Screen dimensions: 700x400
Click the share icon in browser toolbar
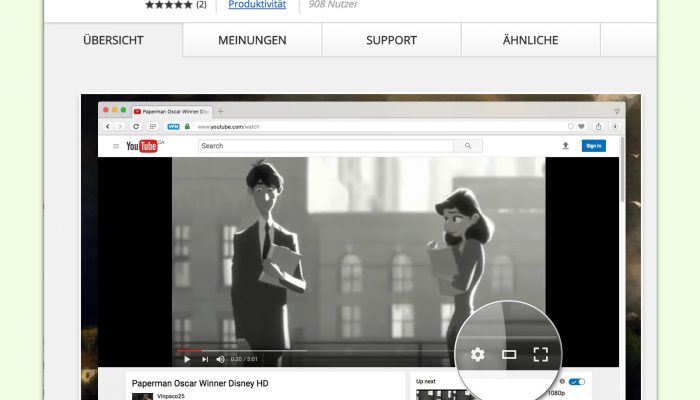(x=599, y=126)
